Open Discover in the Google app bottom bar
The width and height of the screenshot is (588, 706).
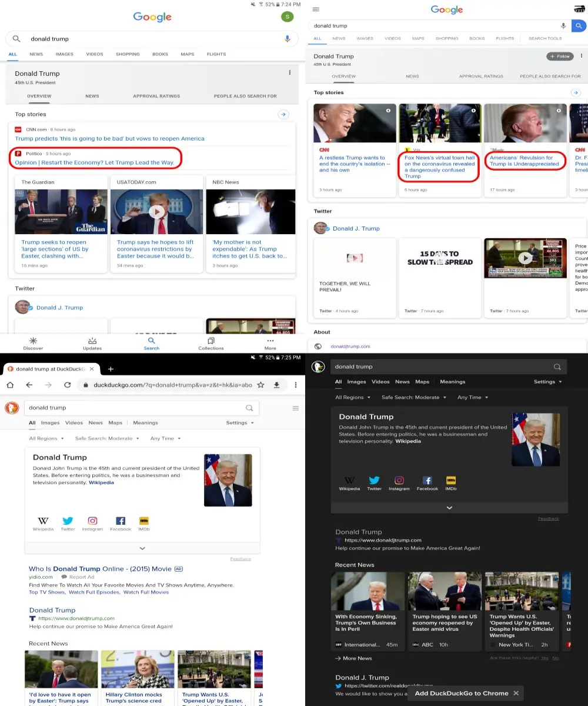click(x=33, y=344)
